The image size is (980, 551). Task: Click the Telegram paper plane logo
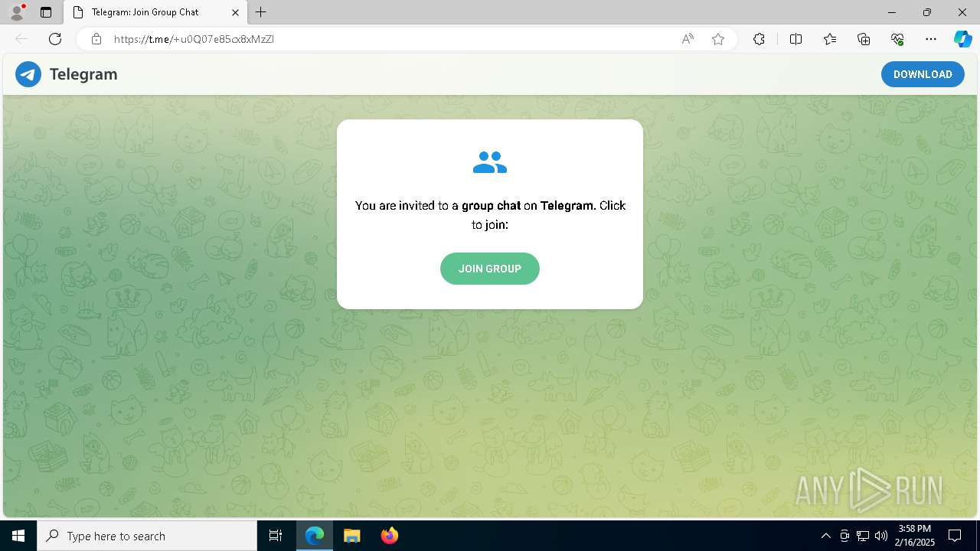[28, 74]
